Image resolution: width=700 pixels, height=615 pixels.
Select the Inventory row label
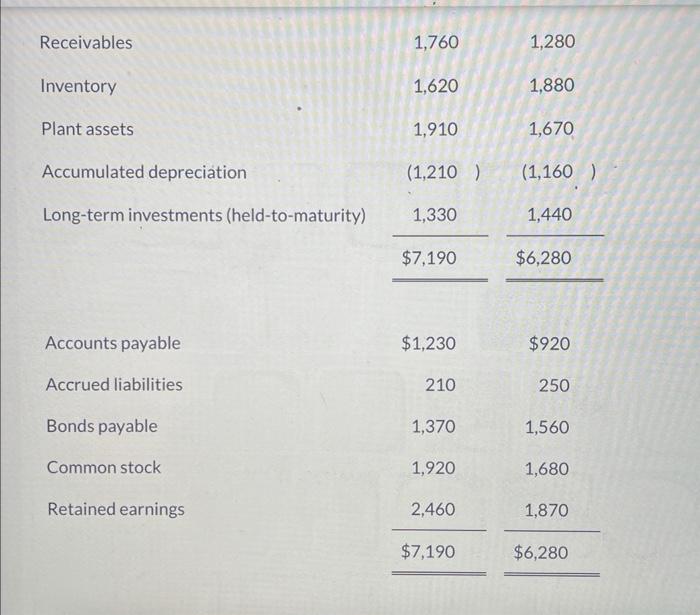tap(78, 86)
